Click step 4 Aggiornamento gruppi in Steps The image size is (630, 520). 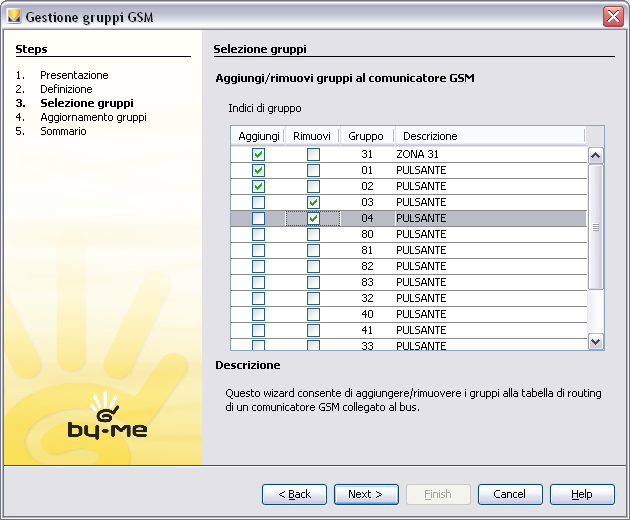click(x=93, y=117)
